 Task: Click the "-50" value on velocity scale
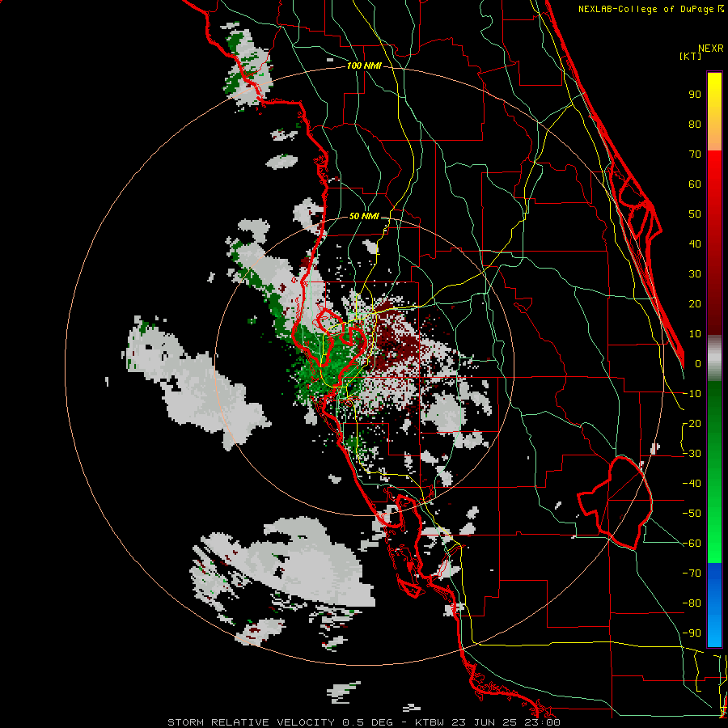click(692, 514)
